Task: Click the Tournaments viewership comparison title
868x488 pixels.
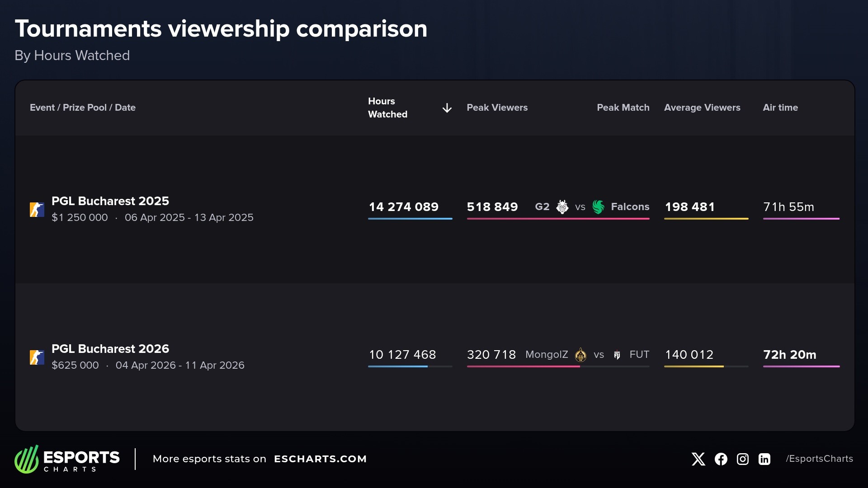Action: pyautogui.click(x=221, y=29)
